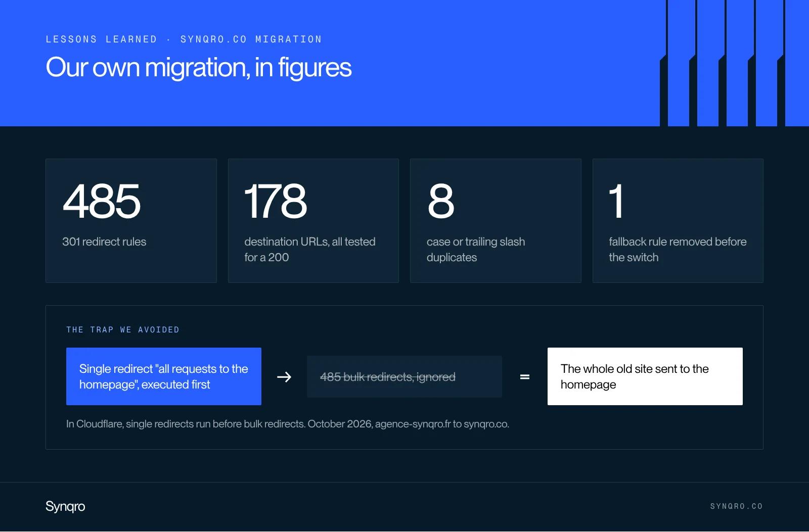The width and height of the screenshot is (809, 532).
Task: Click the number 178 in the second card
Action: [276, 201]
